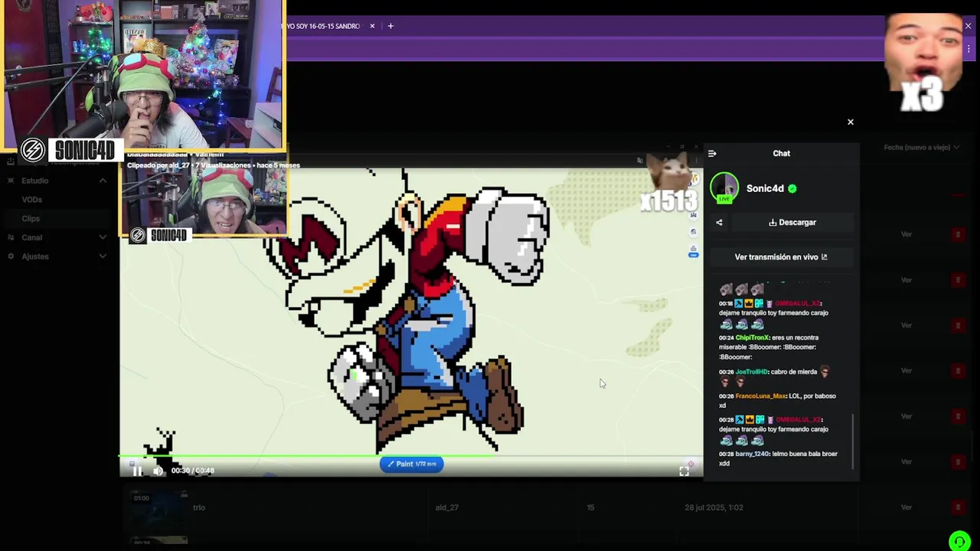Click the Chat panel header title
Viewport: 980px width, 551px height.
point(781,153)
